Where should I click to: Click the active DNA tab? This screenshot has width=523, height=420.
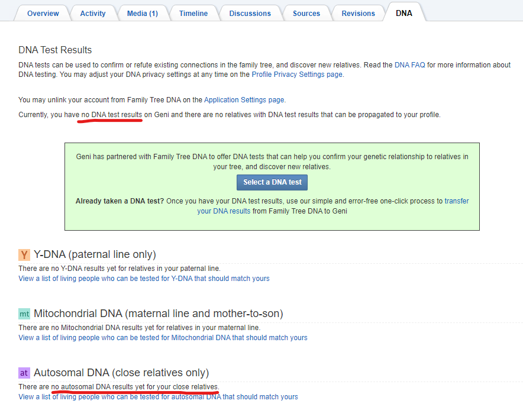click(x=403, y=13)
